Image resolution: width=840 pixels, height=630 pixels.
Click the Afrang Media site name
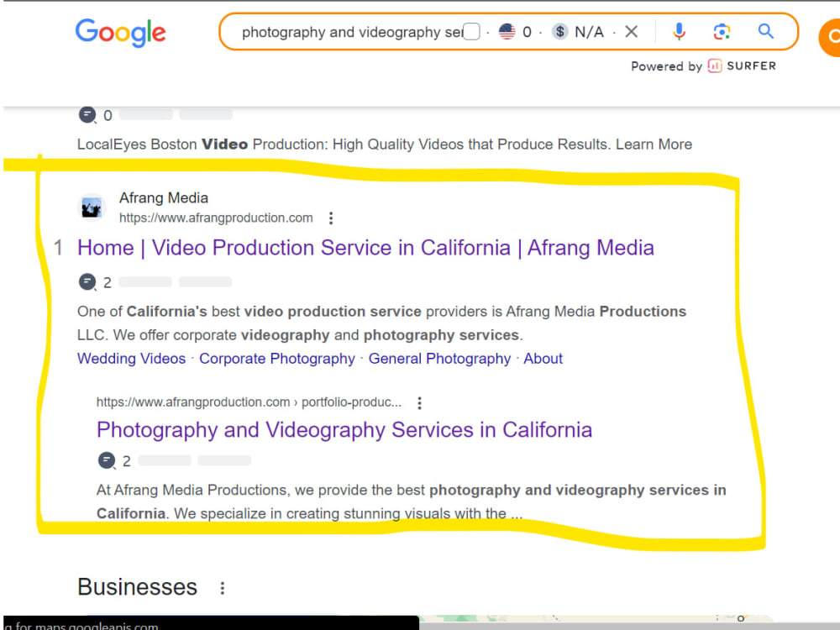click(x=164, y=198)
